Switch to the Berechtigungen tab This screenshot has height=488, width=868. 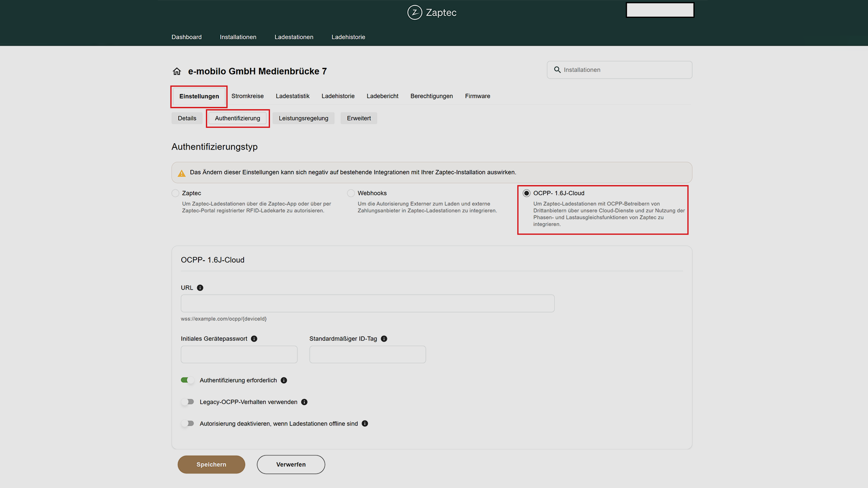click(x=432, y=96)
